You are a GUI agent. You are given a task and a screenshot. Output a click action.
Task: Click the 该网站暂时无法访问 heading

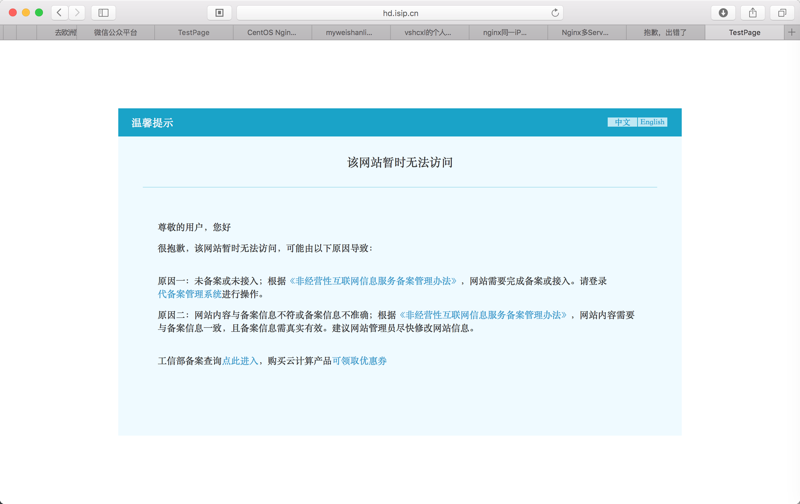(400, 163)
